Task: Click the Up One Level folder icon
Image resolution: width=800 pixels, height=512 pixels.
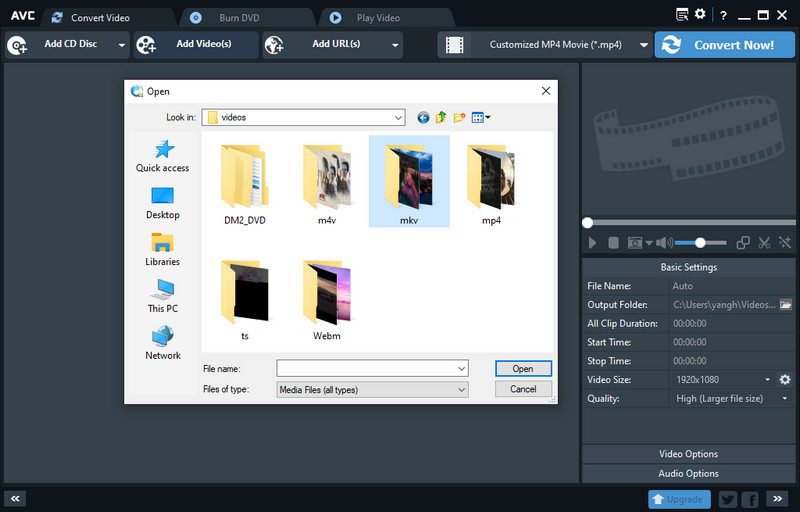Action: point(441,118)
